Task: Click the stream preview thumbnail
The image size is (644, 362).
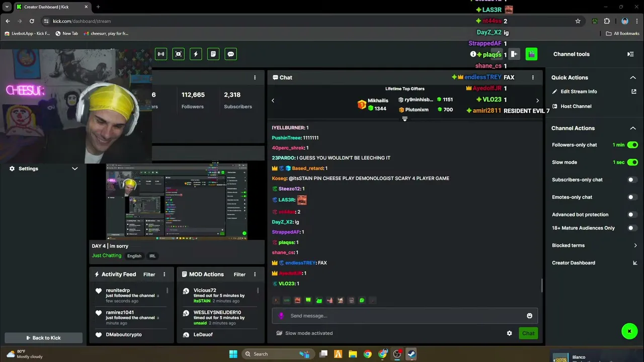Action: click(177, 201)
